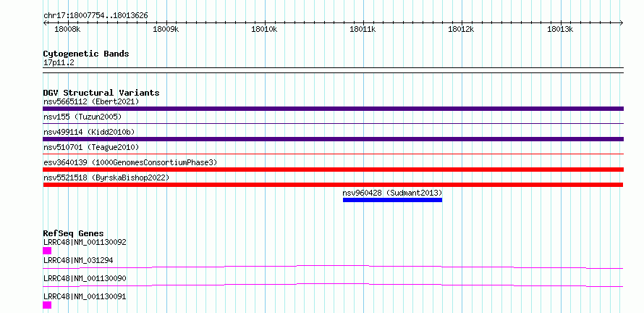The width and height of the screenshot is (644, 313).
Task: Open gene label LRRC48|NM_001130090
Action: pyautogui.click(x=85, y=278)
